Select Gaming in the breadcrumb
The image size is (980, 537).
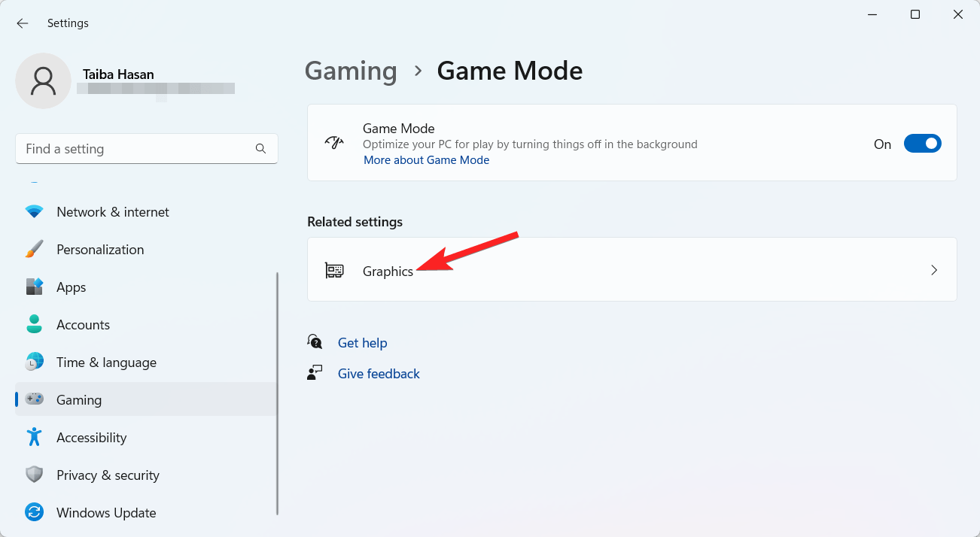coord(351,70)
